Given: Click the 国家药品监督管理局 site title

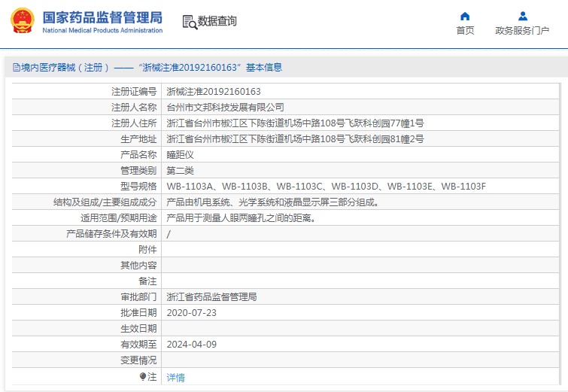Looking at the screenshot, I should [102, 17].
